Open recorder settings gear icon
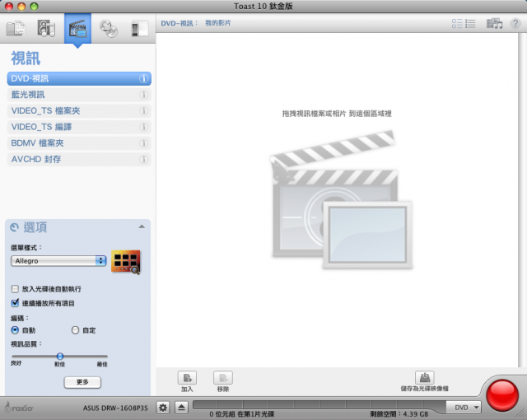 [163, 408]
